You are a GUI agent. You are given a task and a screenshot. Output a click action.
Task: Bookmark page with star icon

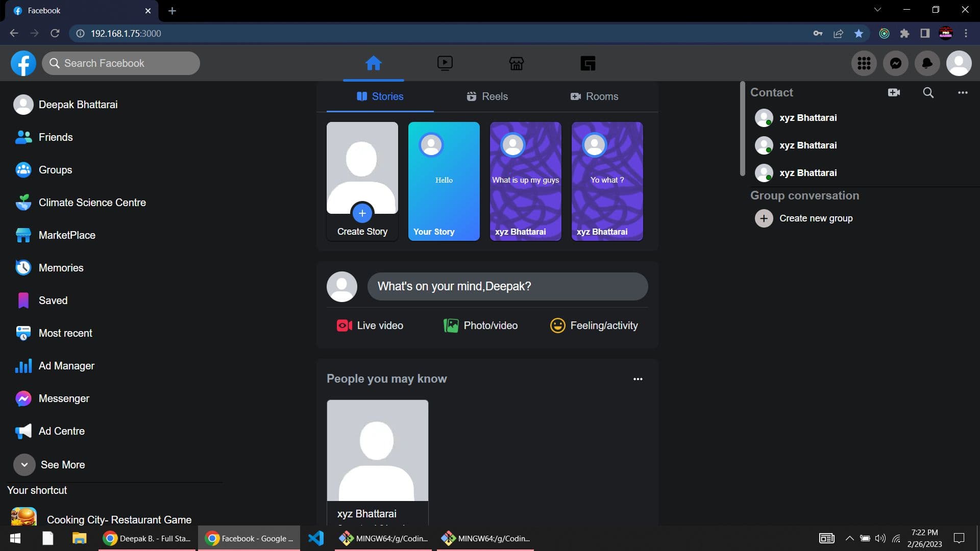point(859,33)
